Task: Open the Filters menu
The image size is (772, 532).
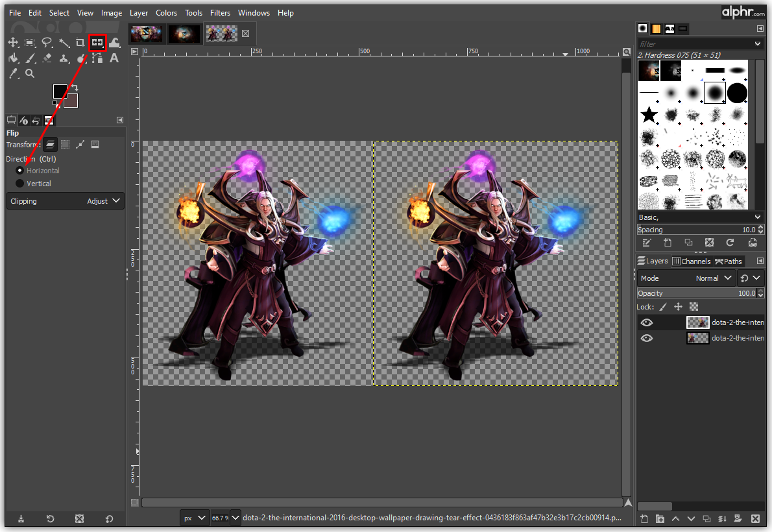Action: click(x=220, y=13)
